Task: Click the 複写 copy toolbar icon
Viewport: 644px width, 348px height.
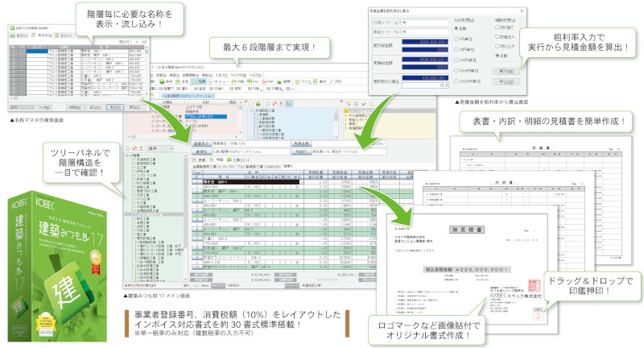Action: pyautogui.click(x=232, y=89)
